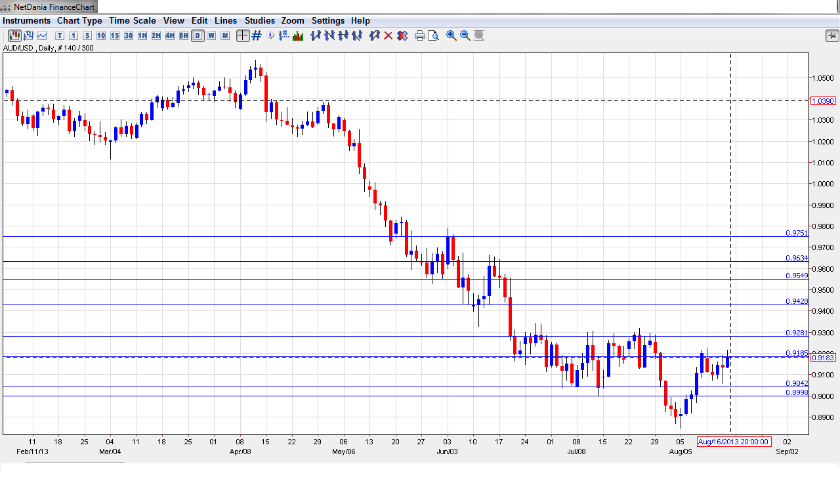Zoom in with the plus magnifier

[x=451, y=35]
